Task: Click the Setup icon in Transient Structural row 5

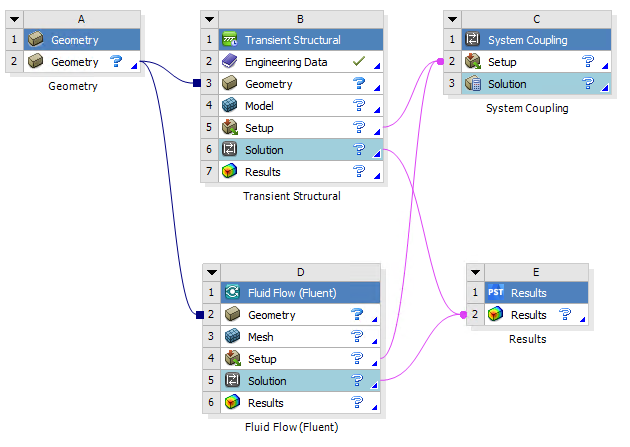Action: coord(230,127)
